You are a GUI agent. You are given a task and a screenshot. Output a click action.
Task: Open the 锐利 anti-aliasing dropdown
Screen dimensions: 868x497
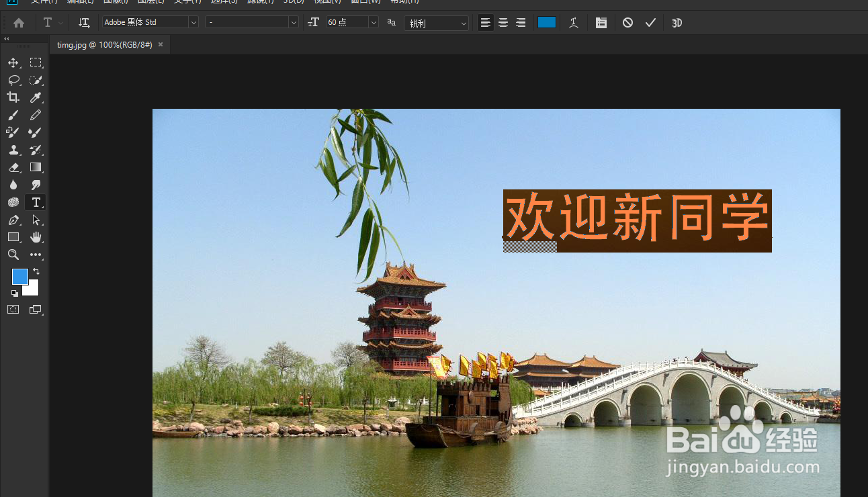point(464,22)
